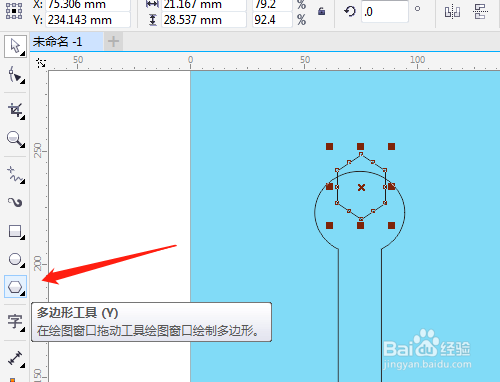This screenshot has height=382, width=500.
Task: Expand the Text tool flyout arrow
Action: 23,330
